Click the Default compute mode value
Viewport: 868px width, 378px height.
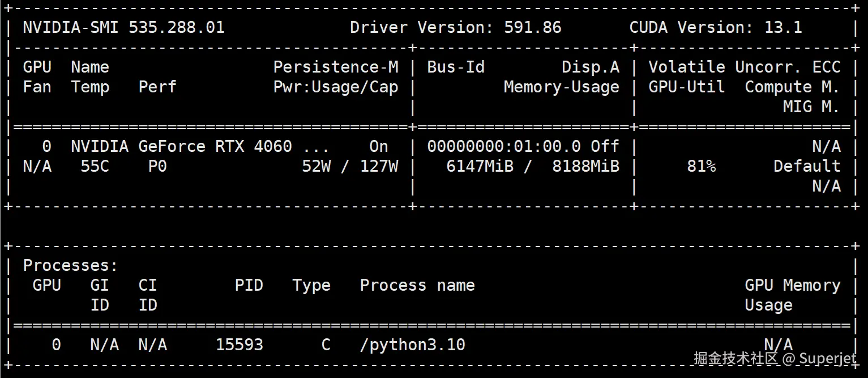[x=807, y=166]
